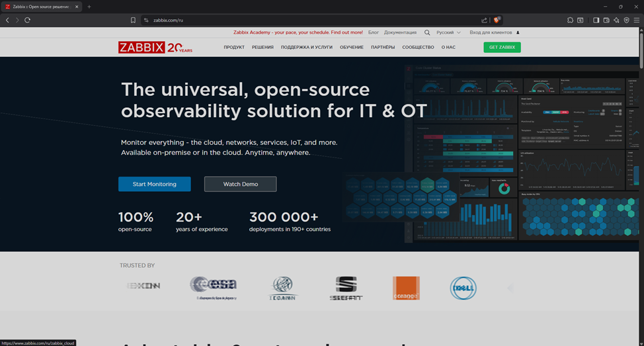Click the Exxon logo
This screenshot has height=346, width=644.
143,286
